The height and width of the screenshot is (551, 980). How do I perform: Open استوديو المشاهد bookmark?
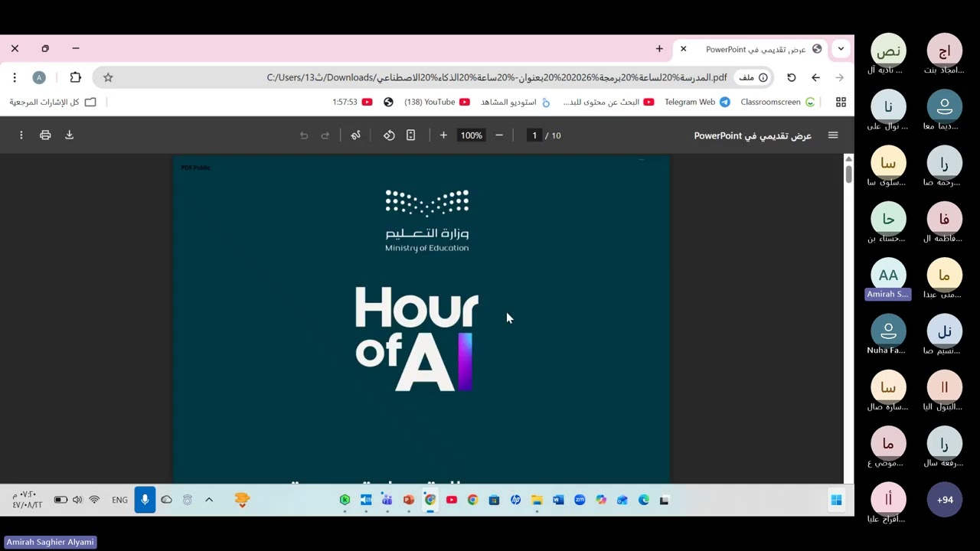[x=515, y=102]
